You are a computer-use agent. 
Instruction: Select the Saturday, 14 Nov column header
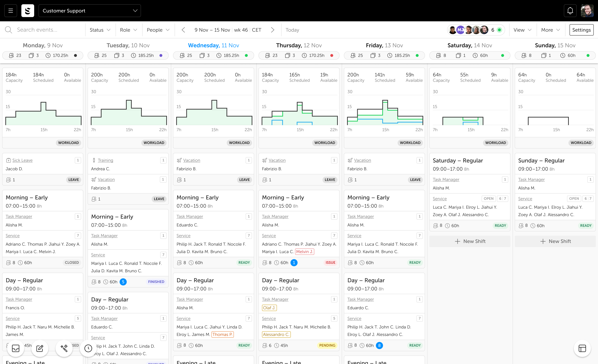470,45
